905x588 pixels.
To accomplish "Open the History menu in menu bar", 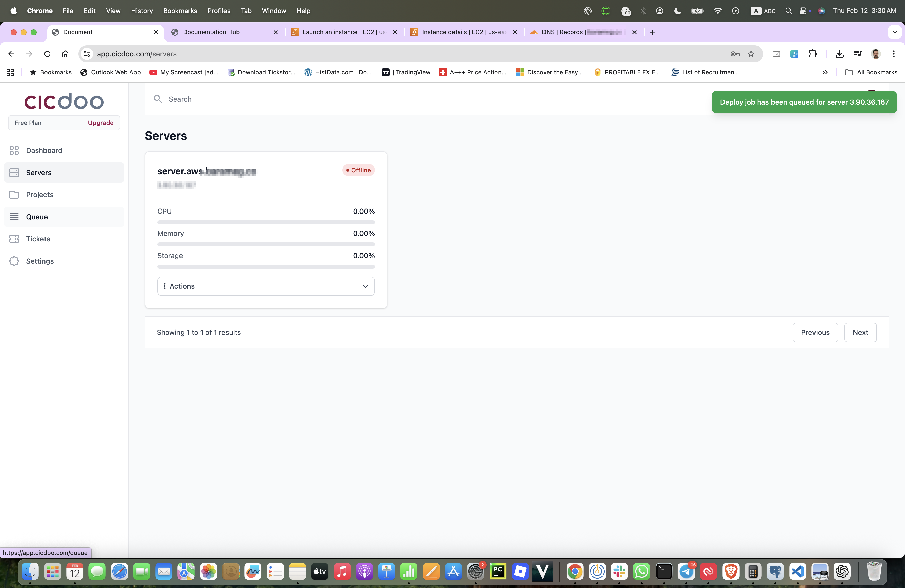I will click(142, 11).
